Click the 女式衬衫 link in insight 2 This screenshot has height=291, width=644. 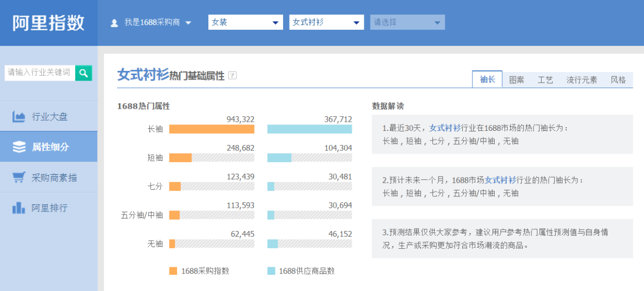[x=500, y=180]
